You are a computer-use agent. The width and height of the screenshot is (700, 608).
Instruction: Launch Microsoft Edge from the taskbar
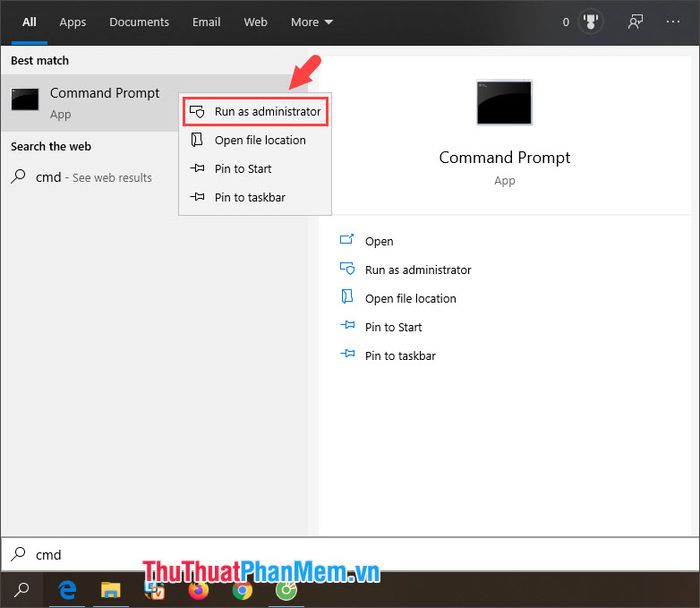68,589
